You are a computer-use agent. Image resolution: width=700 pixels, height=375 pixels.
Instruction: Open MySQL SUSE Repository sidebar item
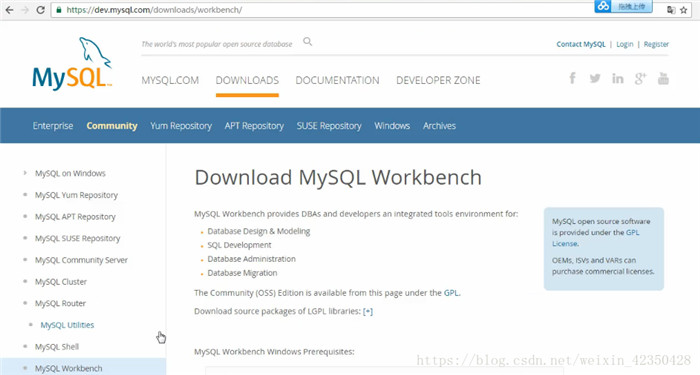pos(78,238)
